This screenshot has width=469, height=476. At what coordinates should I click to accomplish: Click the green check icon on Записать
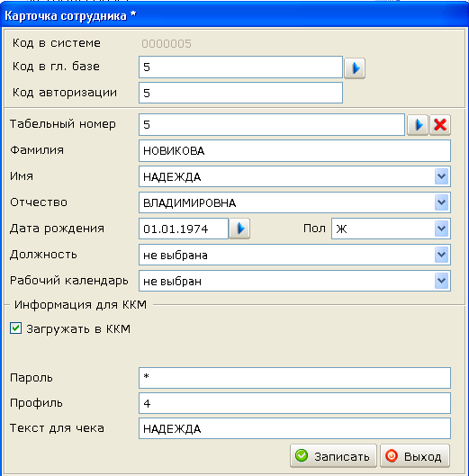[x=302, y=455]
